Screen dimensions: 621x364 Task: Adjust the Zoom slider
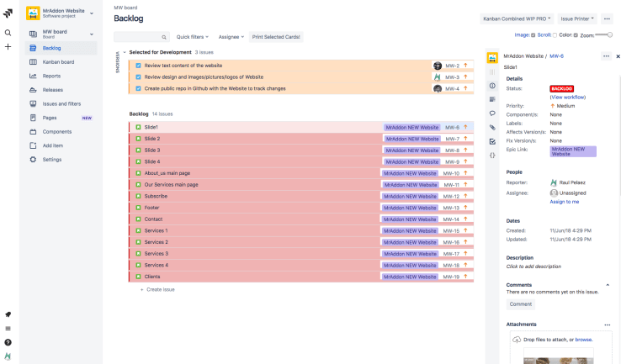tap(608, 35)
